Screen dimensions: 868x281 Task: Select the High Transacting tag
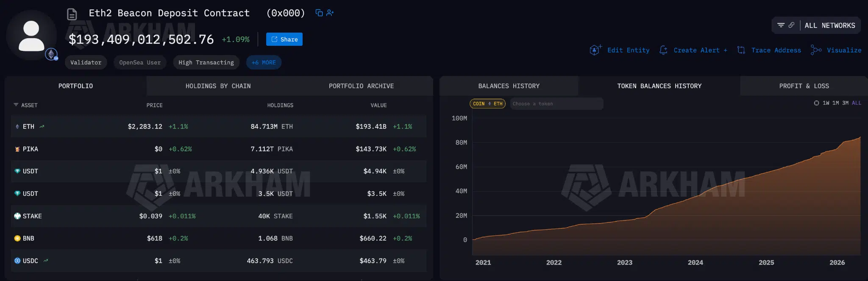[x=206, y=62]
